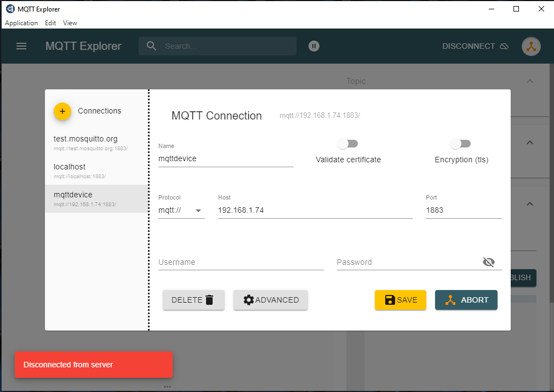Viewport: 554px width, 392px height.
Task: Click the search magnifier icon
Action: tap(151, 46)
